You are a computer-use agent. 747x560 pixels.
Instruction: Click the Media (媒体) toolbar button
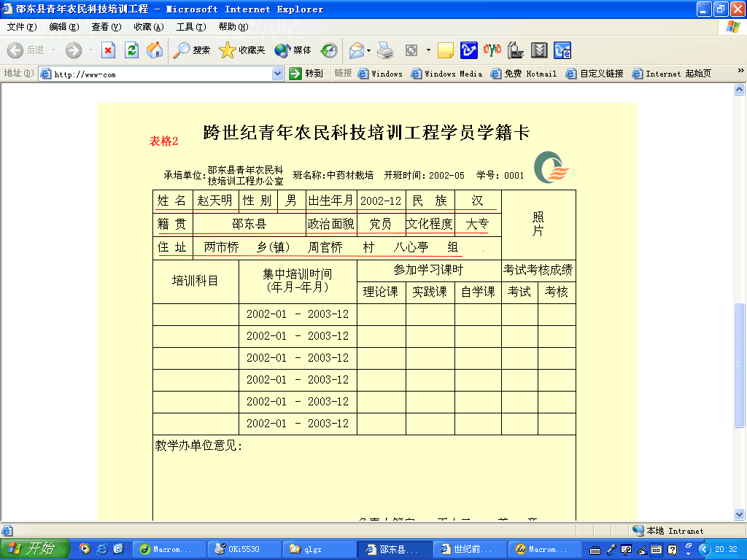point(293,50)
